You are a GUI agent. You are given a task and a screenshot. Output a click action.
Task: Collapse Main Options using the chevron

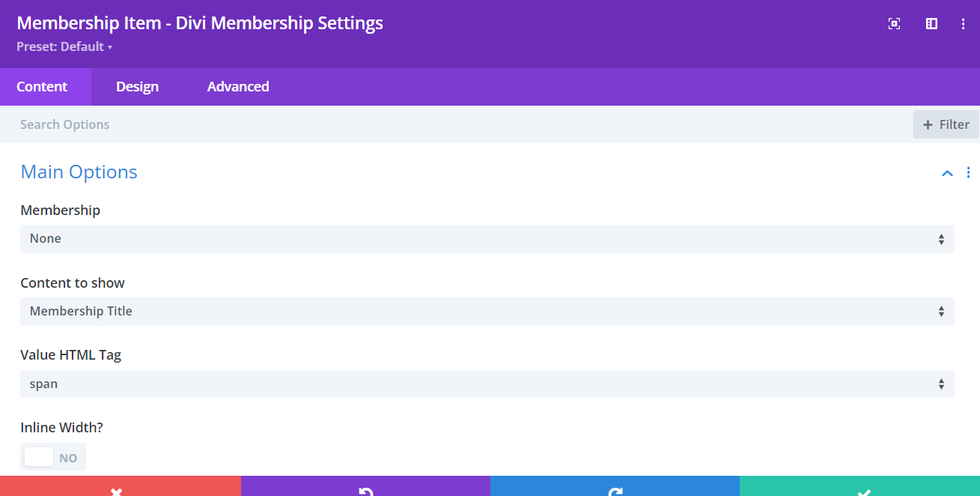click(x=947, y=172)
